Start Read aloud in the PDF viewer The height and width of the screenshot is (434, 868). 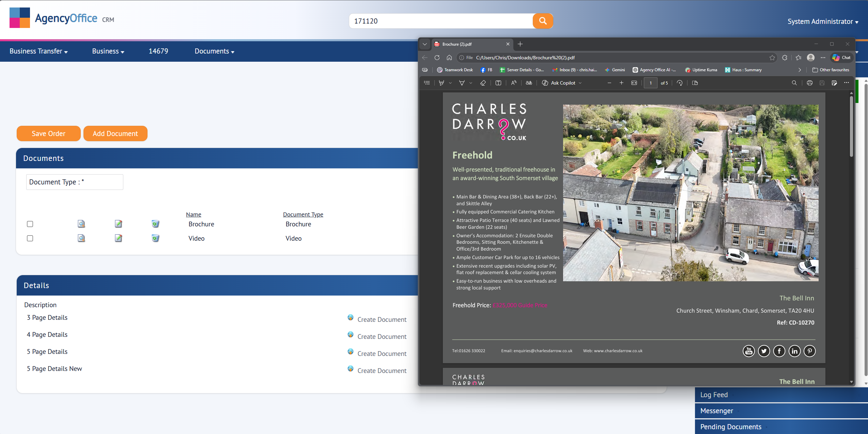click(x=514, y=83)
